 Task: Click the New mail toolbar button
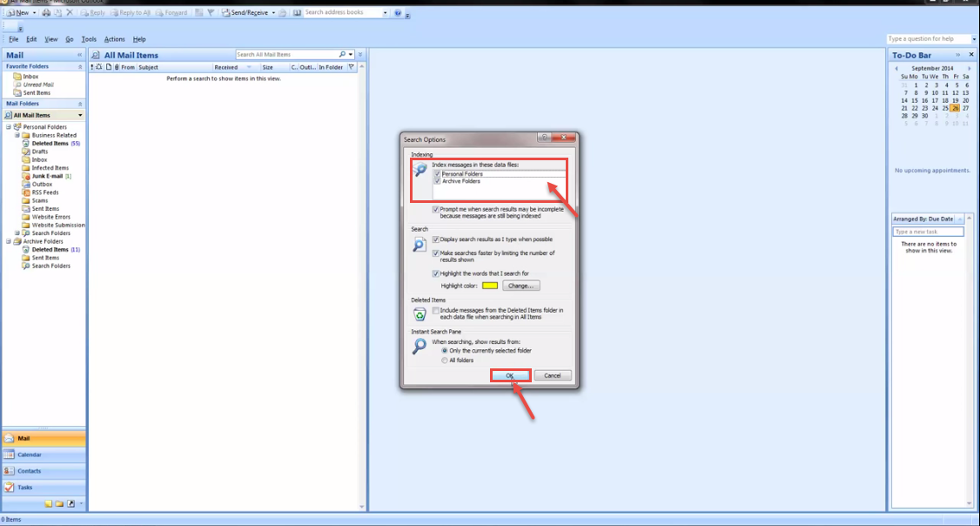point(17,12)
